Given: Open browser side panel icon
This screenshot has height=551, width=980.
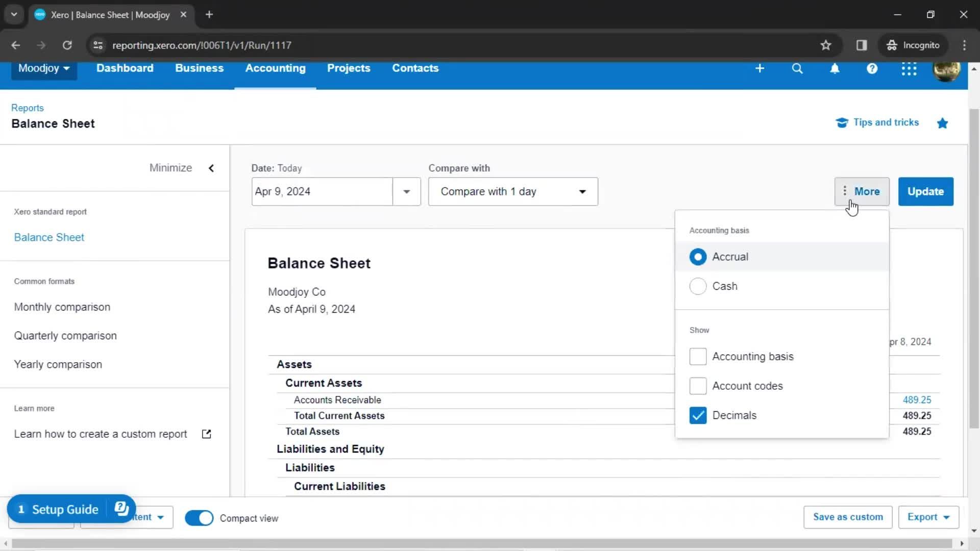Looking at the screenshot, I should point(862,45).
